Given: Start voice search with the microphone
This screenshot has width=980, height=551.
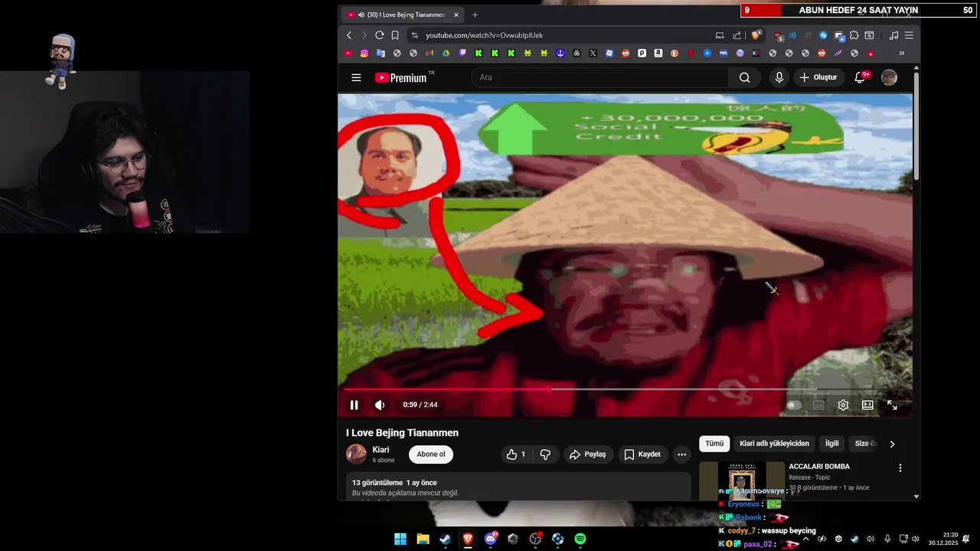Looking at the screenshot, I should click(779, 77).
